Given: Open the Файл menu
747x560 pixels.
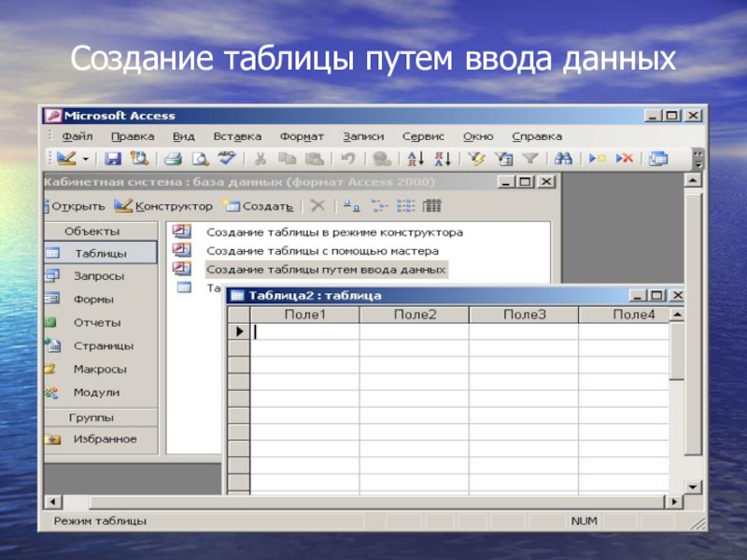Looking at the screenshot, I should click(x=78, y=136).
